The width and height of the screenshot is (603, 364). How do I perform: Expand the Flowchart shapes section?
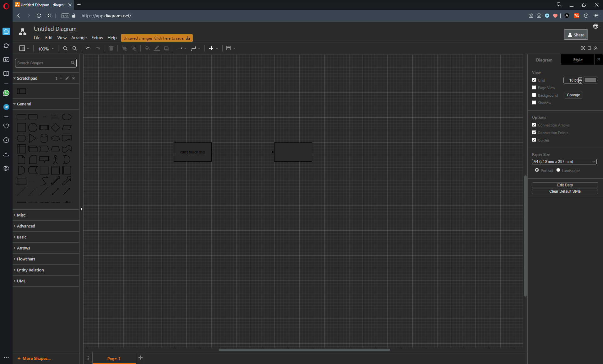(x=26, y=259)
